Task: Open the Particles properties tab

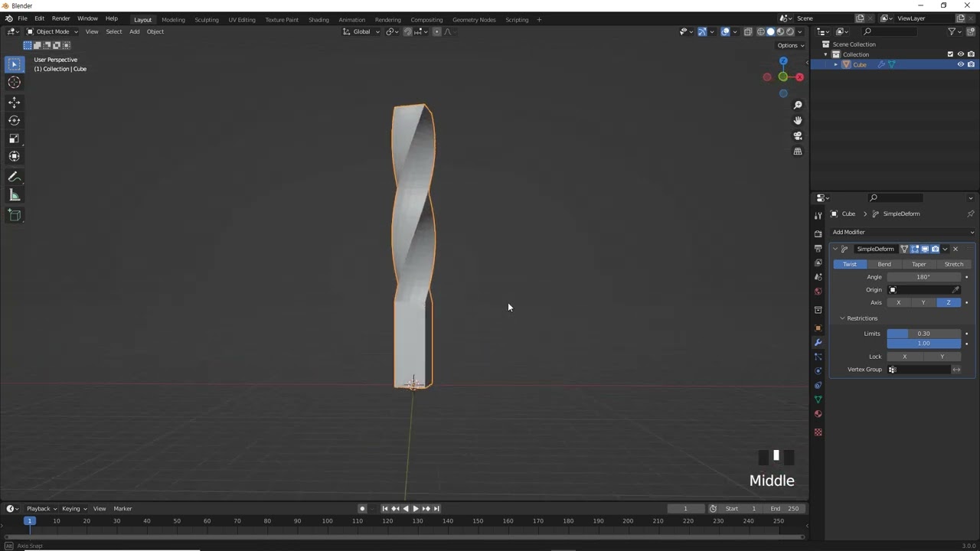Action: click(x=818, y=357)
